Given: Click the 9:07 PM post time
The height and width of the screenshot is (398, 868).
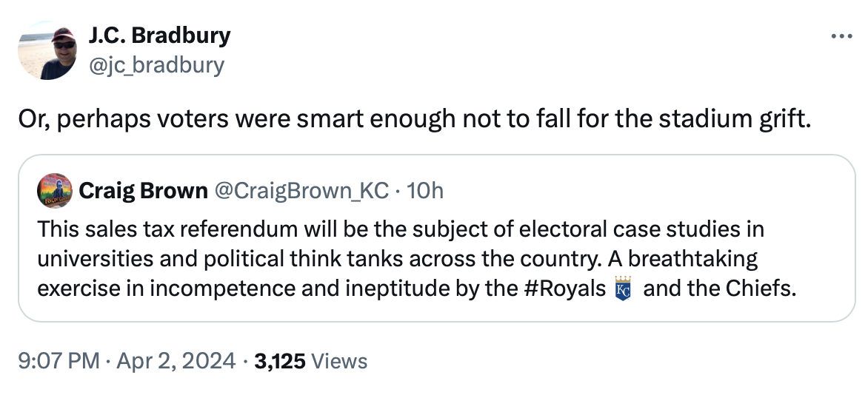Looking at the screenshot, I should [x=58, y=360].
